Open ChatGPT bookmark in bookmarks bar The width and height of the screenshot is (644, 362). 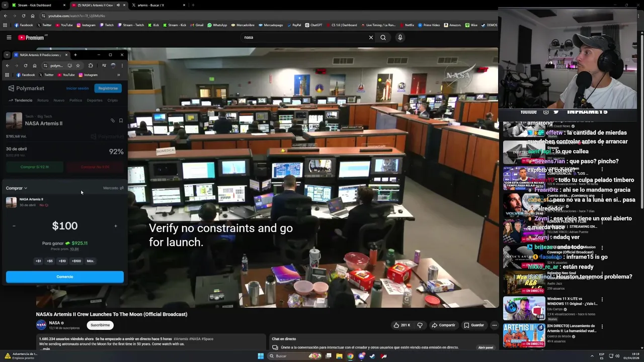tap(313, 25)
